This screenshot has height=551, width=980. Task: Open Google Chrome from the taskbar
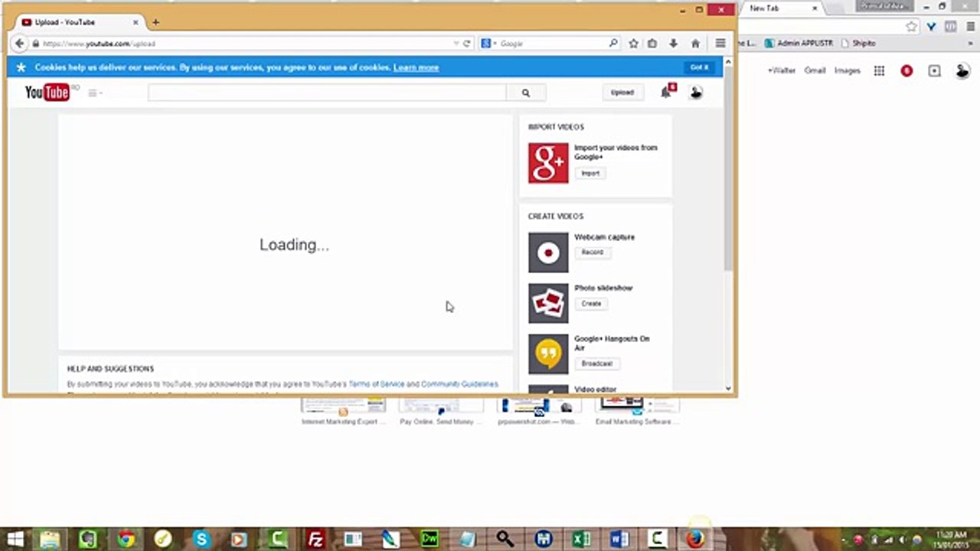click(x=126, y=540)
